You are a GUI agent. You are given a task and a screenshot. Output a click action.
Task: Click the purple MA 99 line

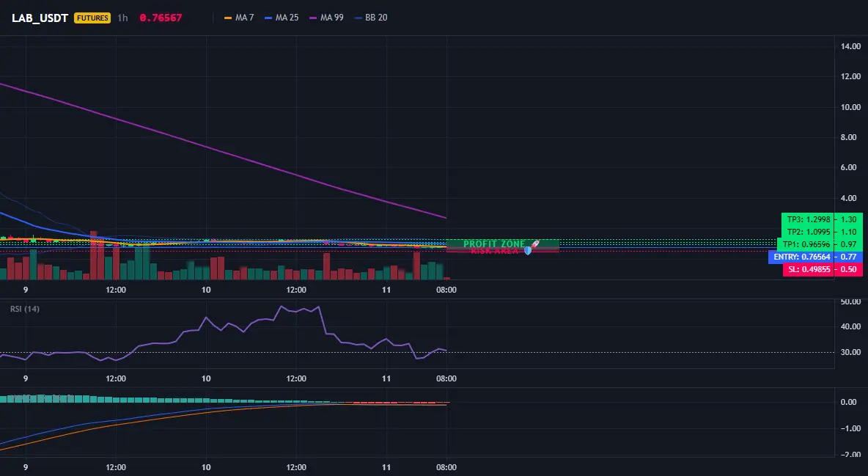tap(221, 152)
